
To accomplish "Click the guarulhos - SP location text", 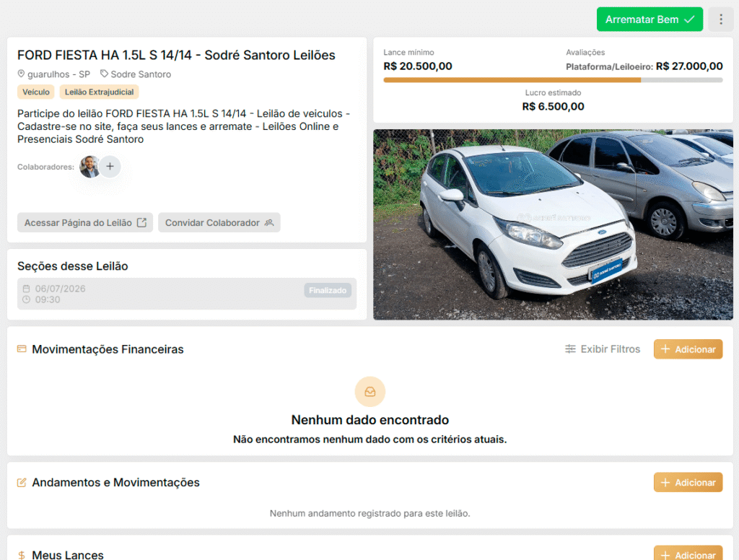I will point(58,74).
